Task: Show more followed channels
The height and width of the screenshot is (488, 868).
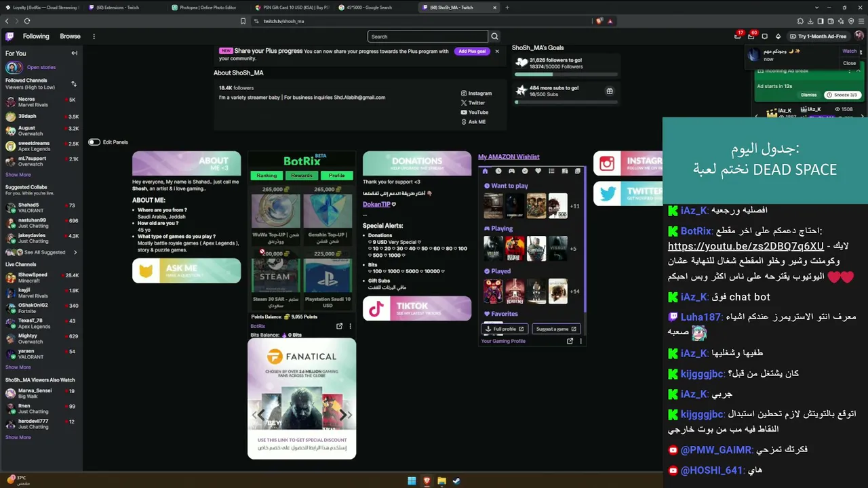Action: [18, 175]
